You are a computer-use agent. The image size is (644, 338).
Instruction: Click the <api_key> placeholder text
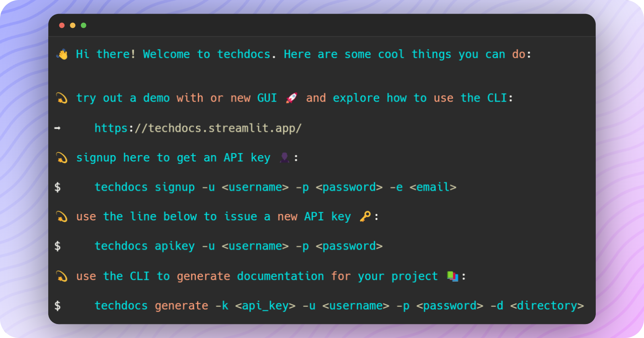(x=265, y=306)
